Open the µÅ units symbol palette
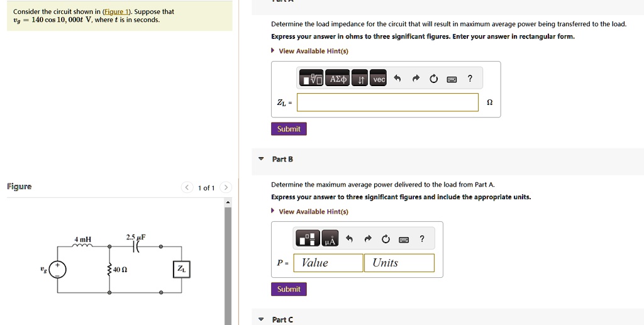The width and height of the screenshot is (644, 325). (330, 239)
